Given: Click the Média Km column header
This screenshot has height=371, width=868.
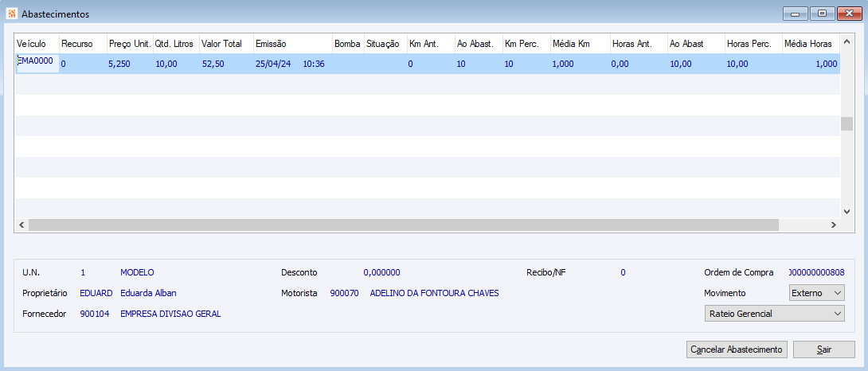Looking at the screenshot, I should [x=581, y=44].
